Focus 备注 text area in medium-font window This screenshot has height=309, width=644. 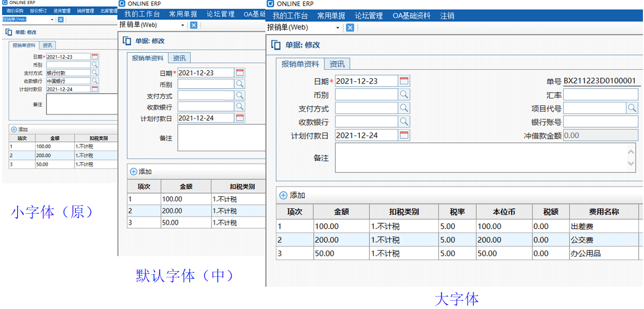click(221, 138)
